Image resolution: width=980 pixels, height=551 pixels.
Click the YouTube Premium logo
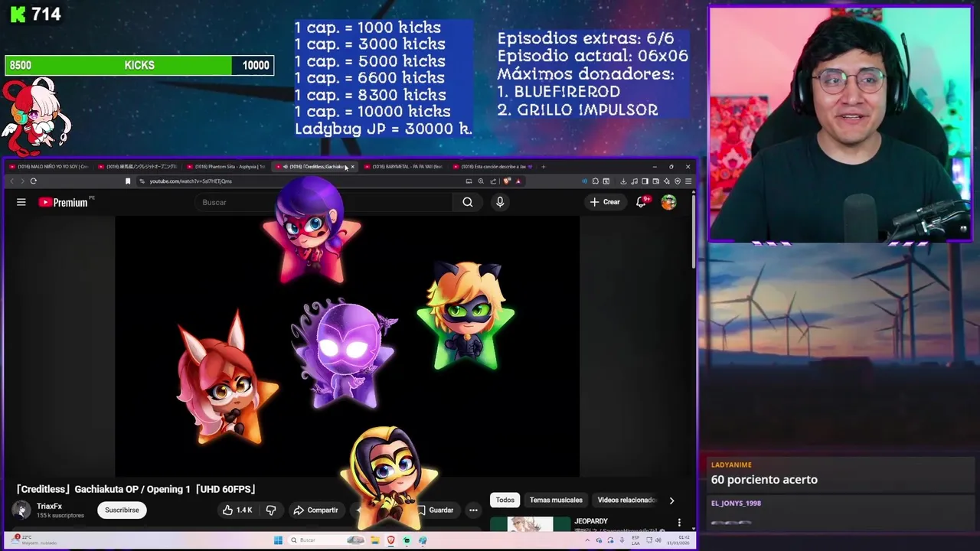click(x=64, y=202)
